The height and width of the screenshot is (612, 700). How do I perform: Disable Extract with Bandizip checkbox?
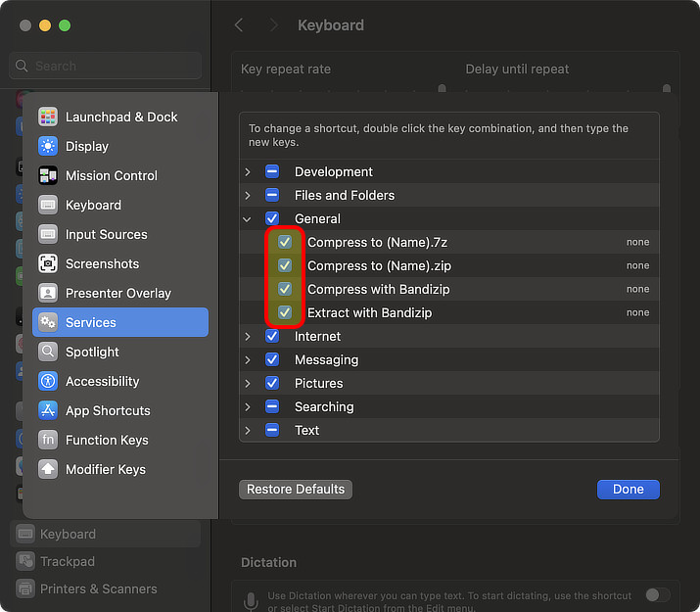285,312
